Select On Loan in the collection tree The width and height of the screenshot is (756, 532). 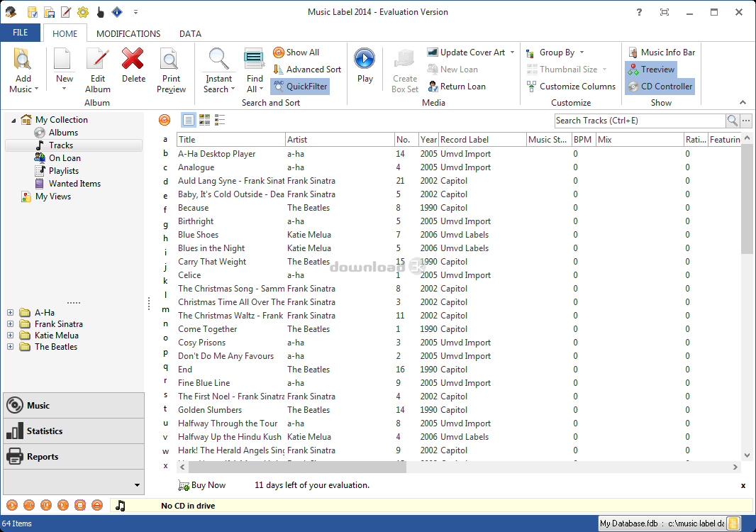[x=65, y=158]
